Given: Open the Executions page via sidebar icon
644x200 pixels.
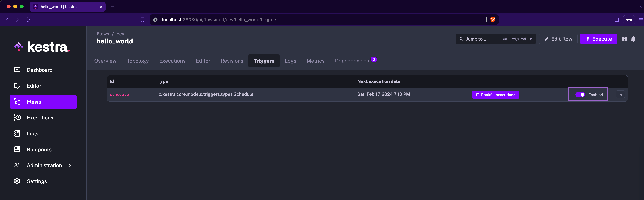Looking at the screenshot, I should (17, 117).
